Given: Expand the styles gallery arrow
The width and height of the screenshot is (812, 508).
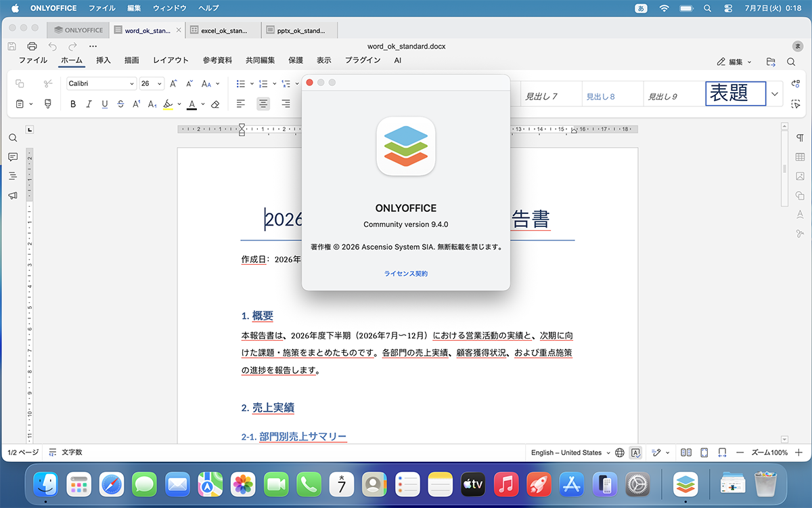Looking at the screenshot, I should pos(775,93).
